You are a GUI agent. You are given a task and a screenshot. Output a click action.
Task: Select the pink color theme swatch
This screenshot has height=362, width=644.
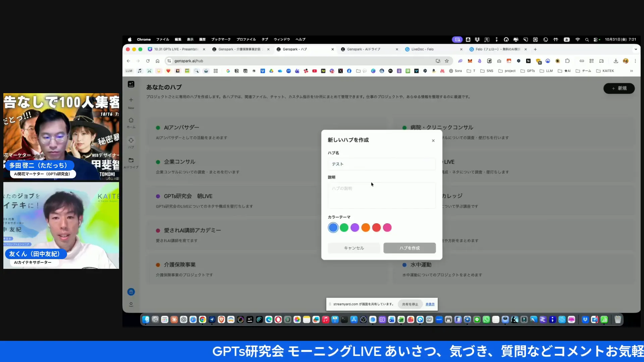pos(387,227)
